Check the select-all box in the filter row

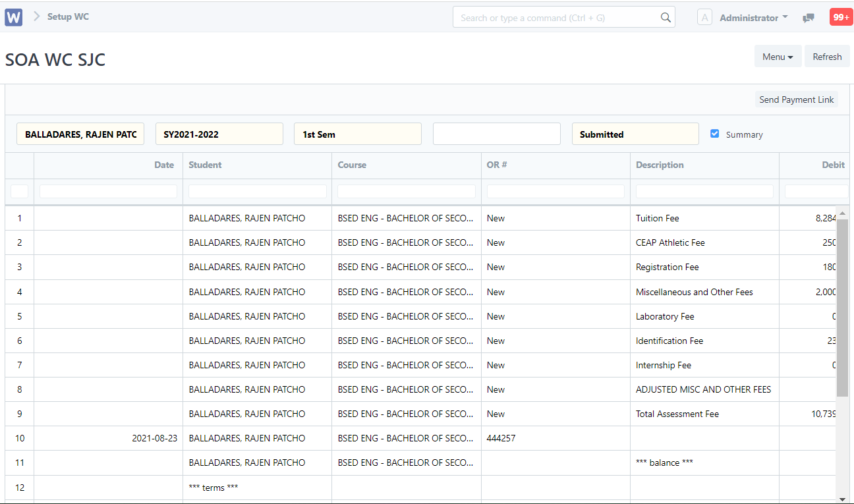(x=19, y=190)
